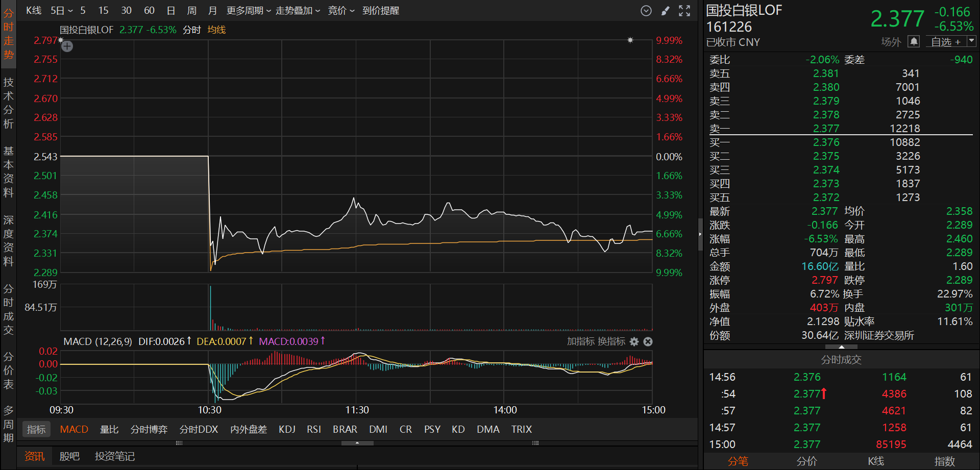Click the 到价提醒 price alert button
980x470 pixels.
tap(381, 11)
